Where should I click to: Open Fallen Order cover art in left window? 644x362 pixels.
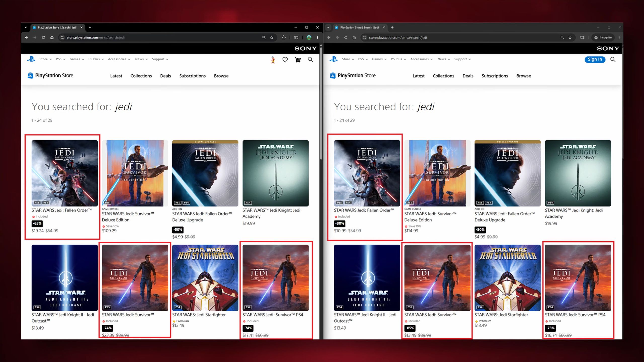[x=65, y=173]
